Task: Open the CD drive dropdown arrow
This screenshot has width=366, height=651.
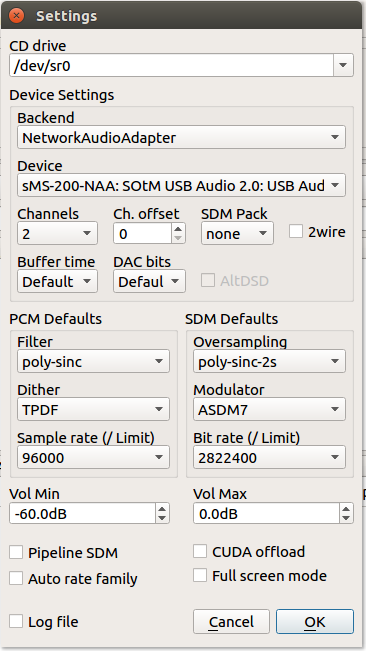Action: pyautogui.click(x=343, y=65)
